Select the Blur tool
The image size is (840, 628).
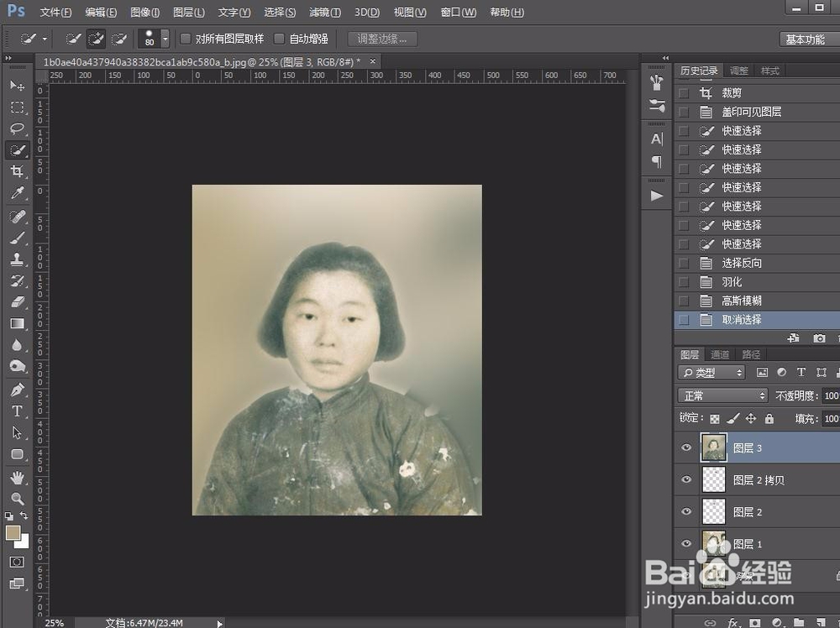pos(17,345)
